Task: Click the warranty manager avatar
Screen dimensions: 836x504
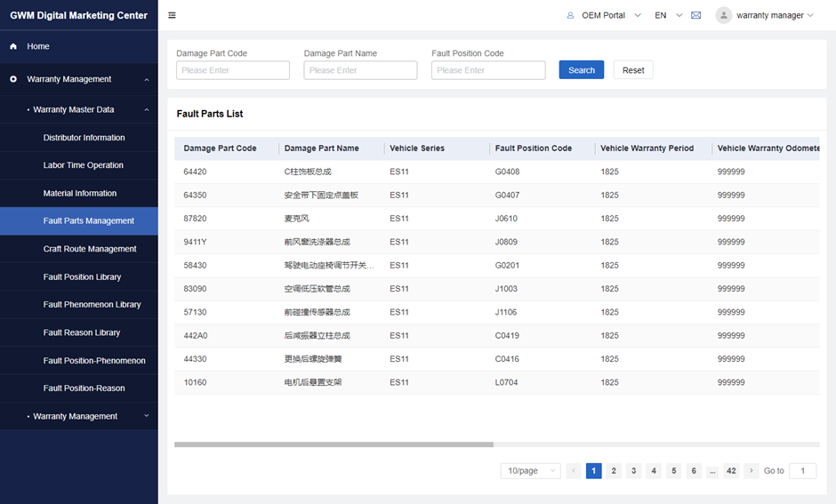Action: click(724, 15)
